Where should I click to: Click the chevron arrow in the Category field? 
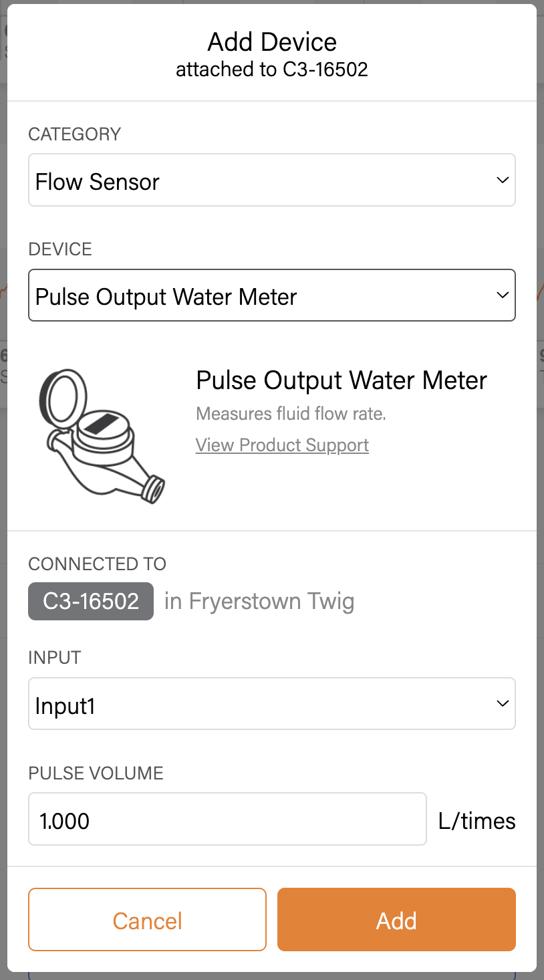(x=503, y=180)
